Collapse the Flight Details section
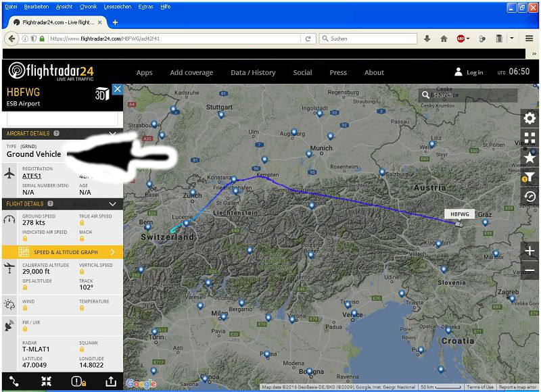 click(x=112, y=203)
